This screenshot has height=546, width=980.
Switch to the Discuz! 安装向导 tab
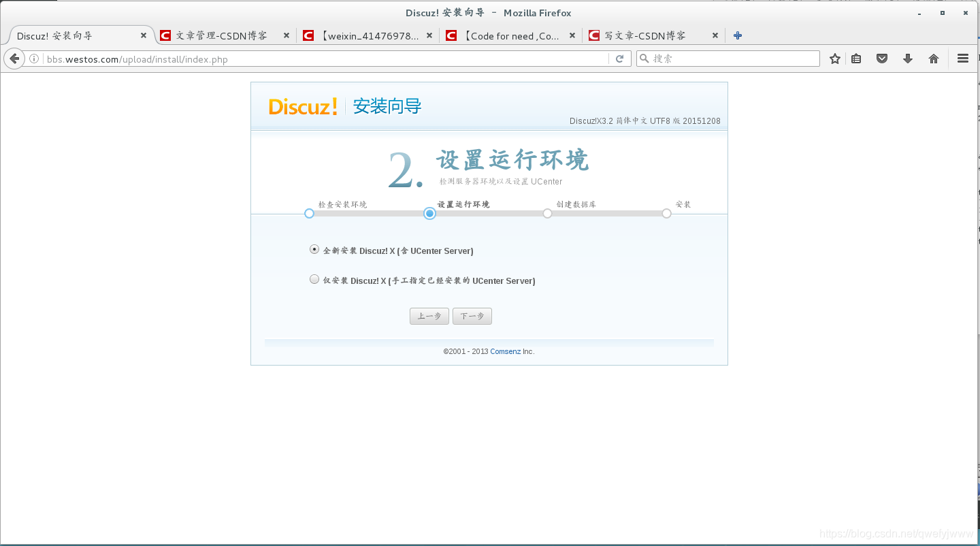[80, 35]
